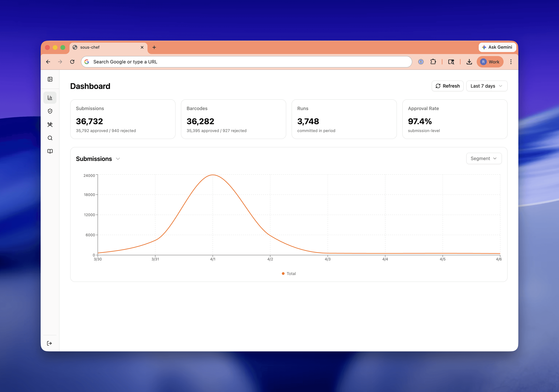Click the browser extensions puzzle icon
The width and height of the screenshot is (559, 392).
point(433,62)
